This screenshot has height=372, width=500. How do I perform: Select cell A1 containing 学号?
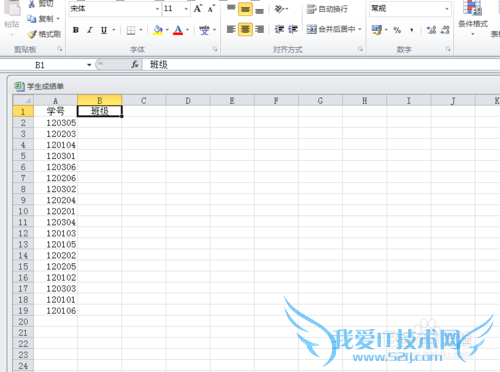[x=55, y=111]
